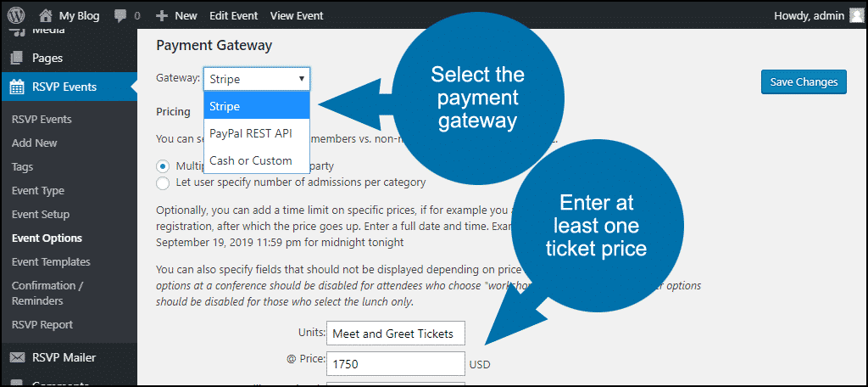Image resolution: width=868 pixels, height=387 pixels.
Task: Open RSVP Report submenu item
Action: 42,325
